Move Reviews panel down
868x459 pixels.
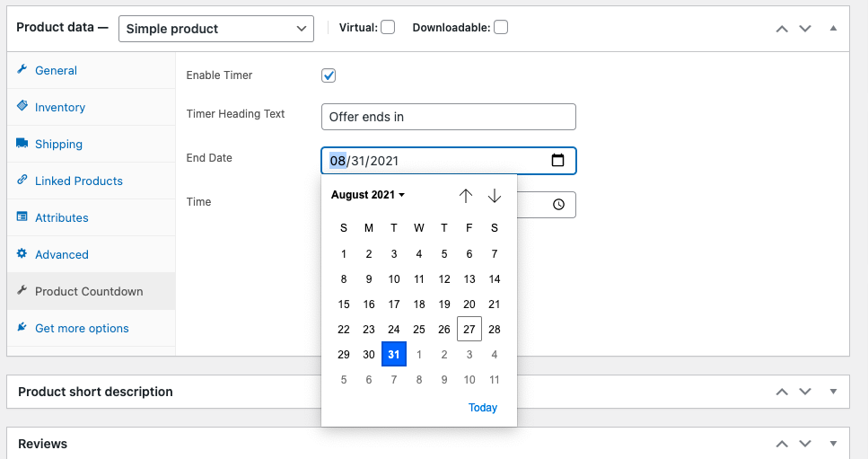click(805, 444)
